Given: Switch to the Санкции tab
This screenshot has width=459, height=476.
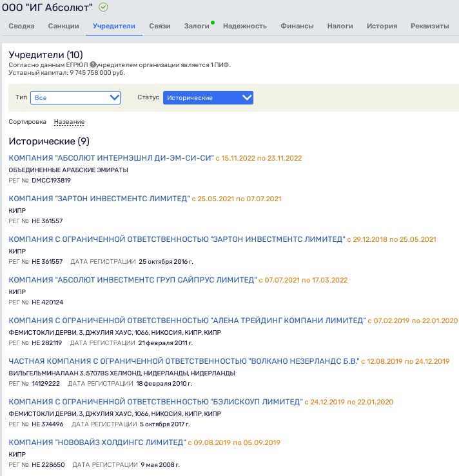Looking at the screenshot, I should point(63,26).
